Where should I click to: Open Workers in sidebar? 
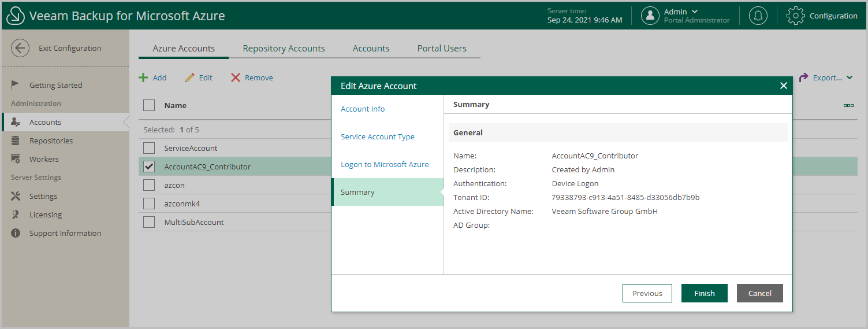(x=44, y=159)
